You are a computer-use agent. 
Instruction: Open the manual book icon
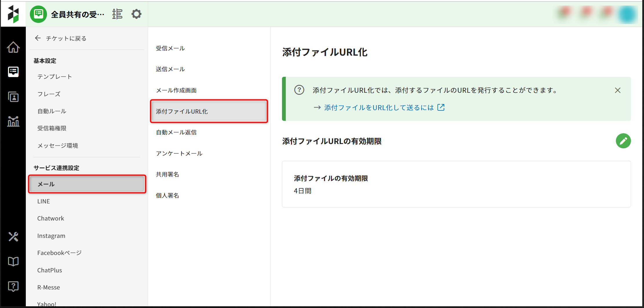(13, 261)
